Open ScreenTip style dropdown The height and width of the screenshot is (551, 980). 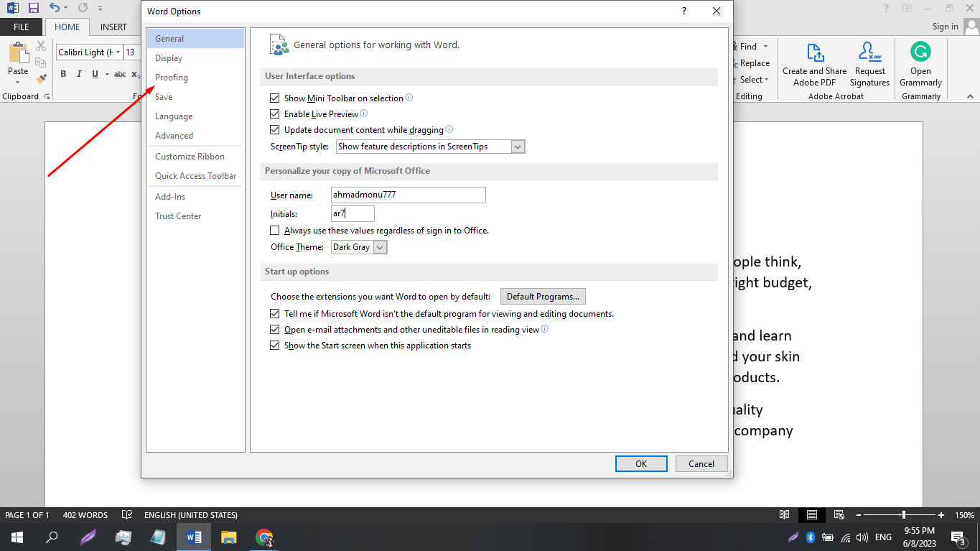[431, 147]
